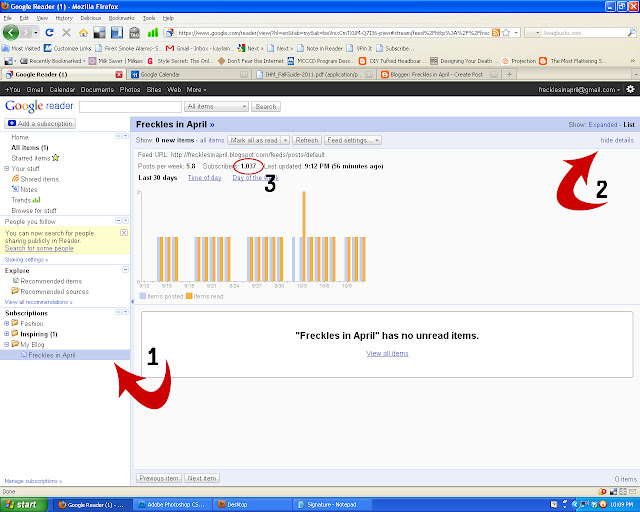Click the Previous item button
The height and width of the screenshot is (512, 640).
[x=159, y=478]
